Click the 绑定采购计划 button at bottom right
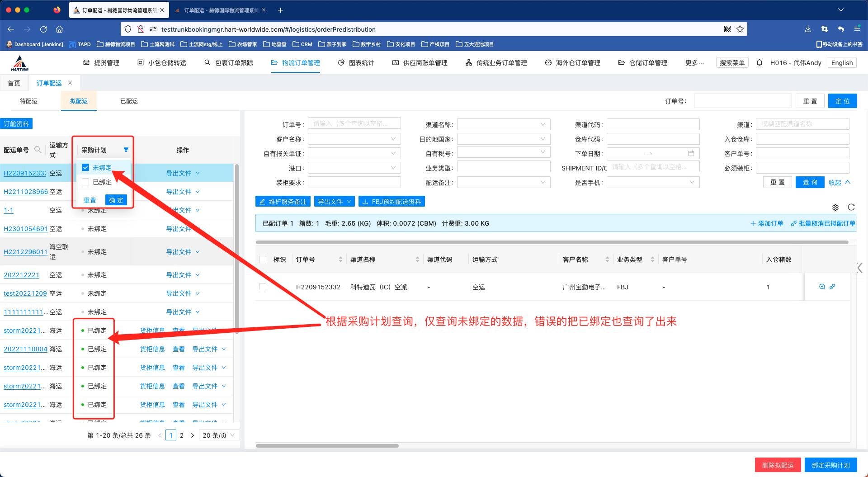This screenshot has width=868, height=477. coord(831,465)
